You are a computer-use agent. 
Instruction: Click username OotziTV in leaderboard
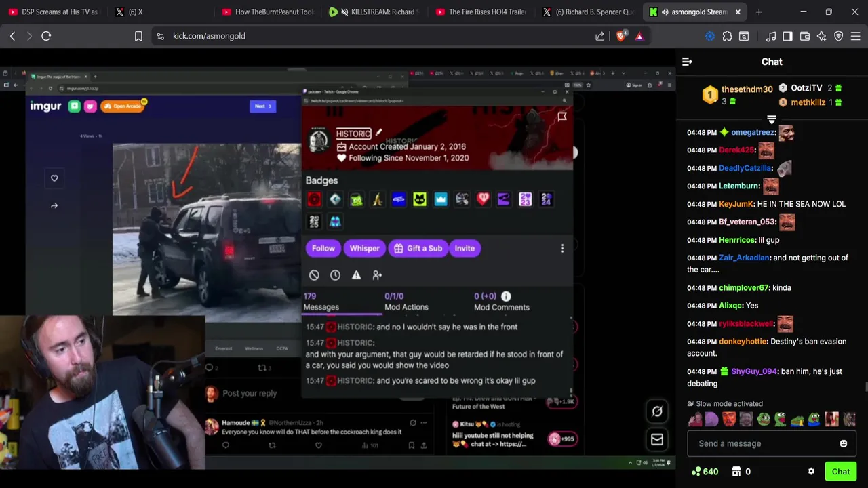tap(806, 88)
